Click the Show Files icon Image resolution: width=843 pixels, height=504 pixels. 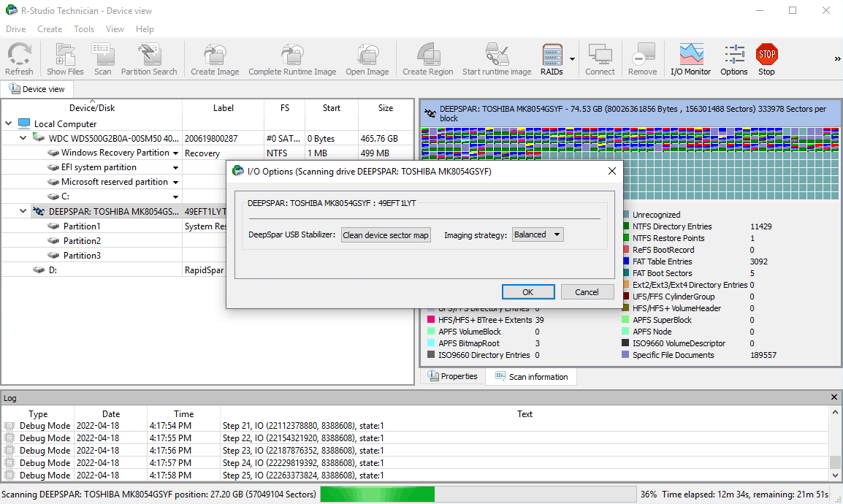(x=64, y=58)
